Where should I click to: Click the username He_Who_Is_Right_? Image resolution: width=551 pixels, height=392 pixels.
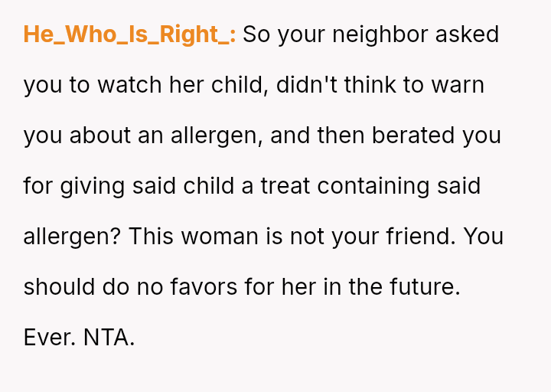(129, 34)
